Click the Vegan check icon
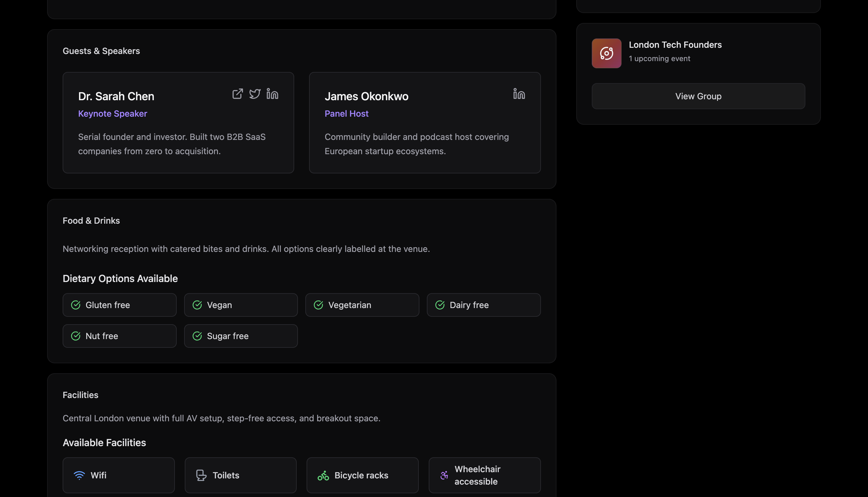 197,305
